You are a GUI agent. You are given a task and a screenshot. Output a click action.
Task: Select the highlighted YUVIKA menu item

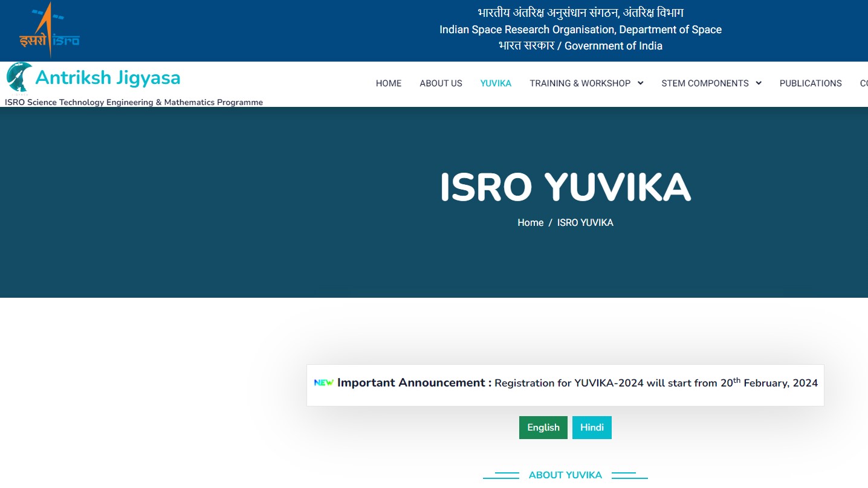click(496, 83)
